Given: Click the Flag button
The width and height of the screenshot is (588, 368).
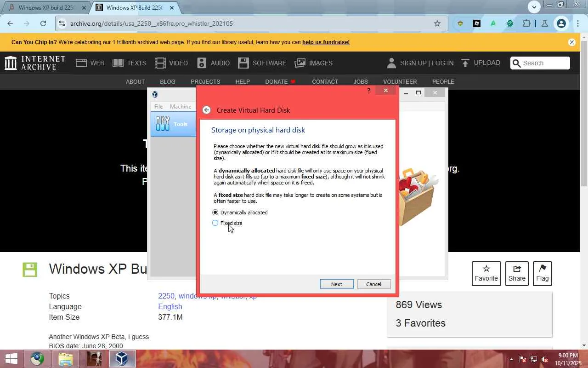Looking at the screenshot, I should tap(543, 273).
